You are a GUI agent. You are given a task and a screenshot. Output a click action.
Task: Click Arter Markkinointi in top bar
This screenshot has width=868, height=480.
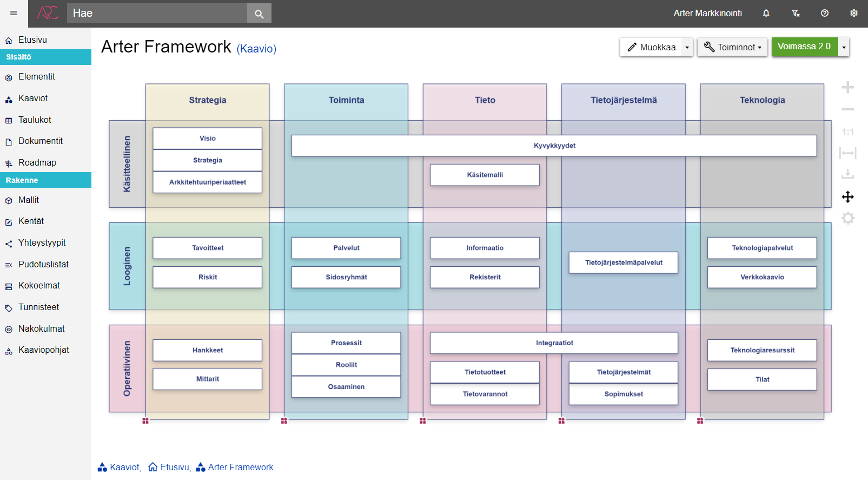tap(707, 13)
